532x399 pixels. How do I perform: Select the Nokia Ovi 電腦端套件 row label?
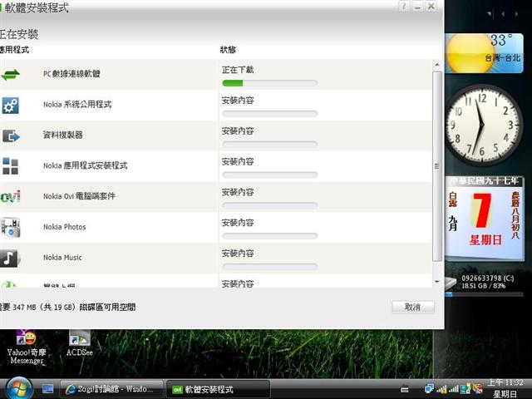point(79,196)
